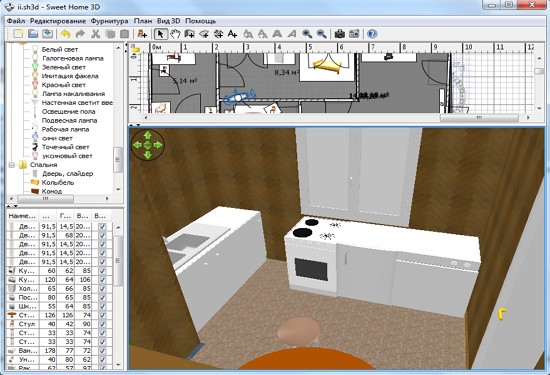Open the Фурнитура menu

109,21
